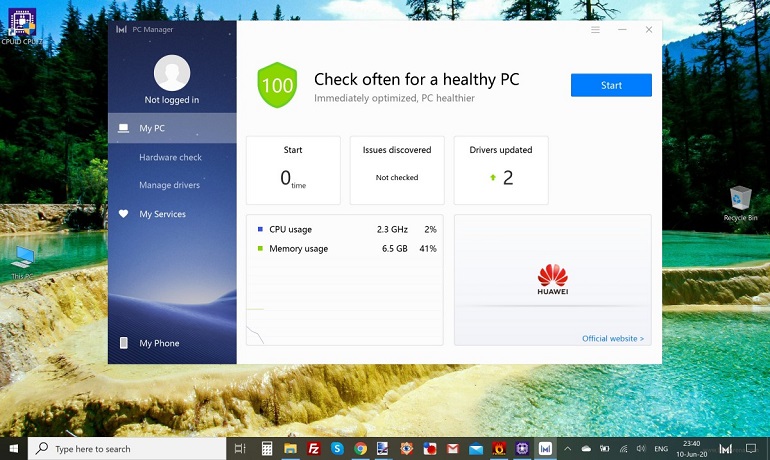Follow the Official website link
The width and height of the screenshot is (770, 460).
click(x=613, y=338)
